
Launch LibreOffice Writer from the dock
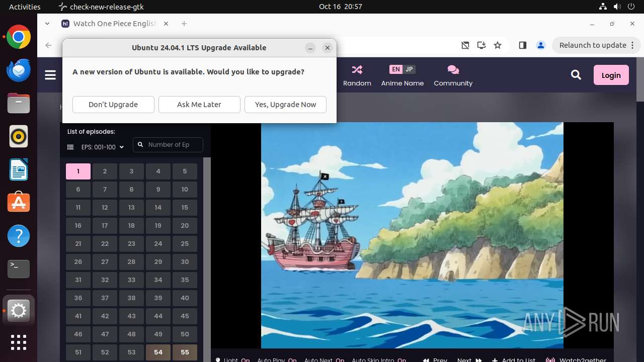[x=19, y=169]
